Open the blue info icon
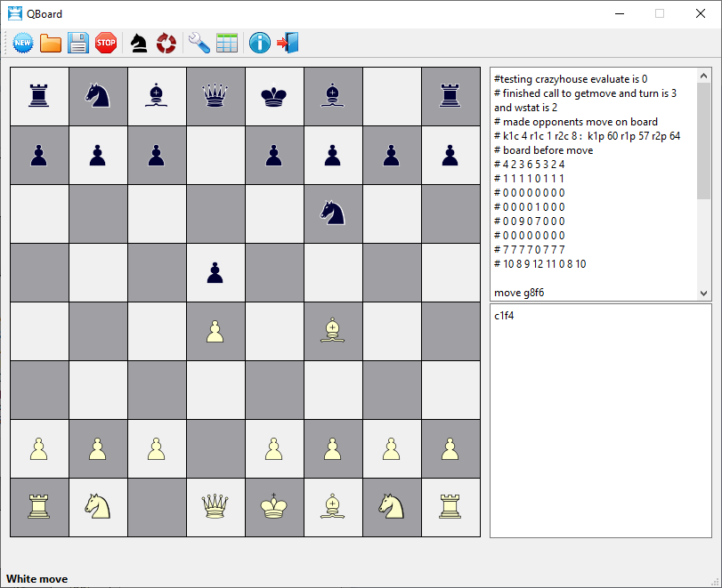722x588 pixels. (260, 44)
